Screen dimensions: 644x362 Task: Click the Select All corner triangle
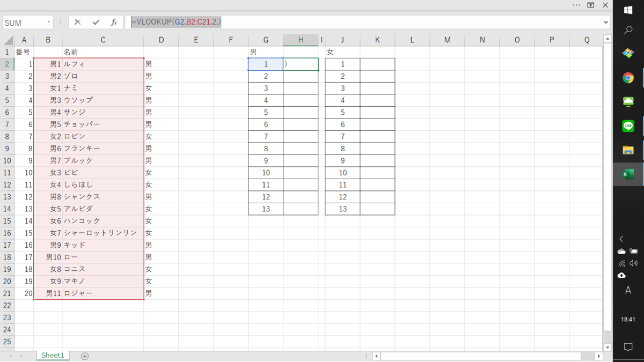(8, 40)
